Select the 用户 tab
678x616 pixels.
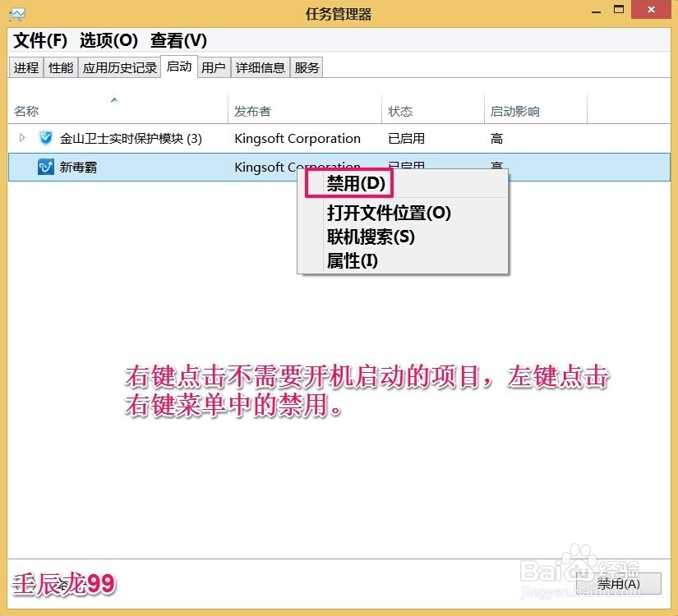click(x=214, y=67)
